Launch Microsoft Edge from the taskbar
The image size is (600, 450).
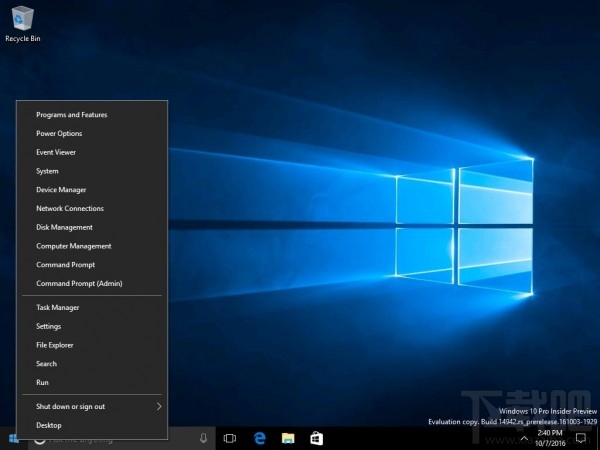pos(259,438)
